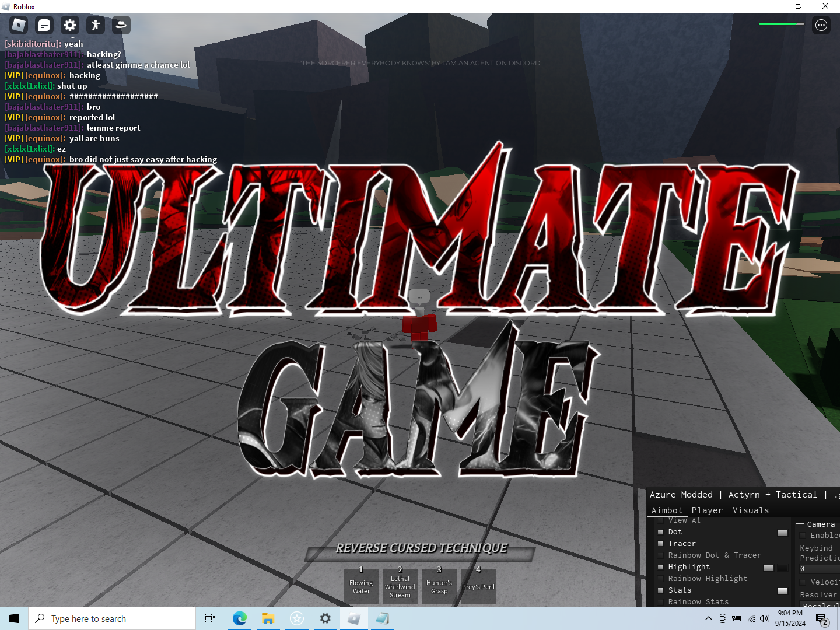Image resolution: width=840 pixels, height=630 pixels.
Task: Show hidden system tray icons
Action: 708,618
